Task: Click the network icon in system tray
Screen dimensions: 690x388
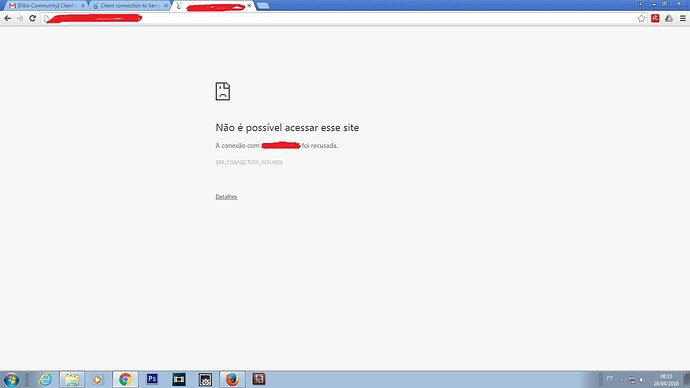Action: pos(632,380)
